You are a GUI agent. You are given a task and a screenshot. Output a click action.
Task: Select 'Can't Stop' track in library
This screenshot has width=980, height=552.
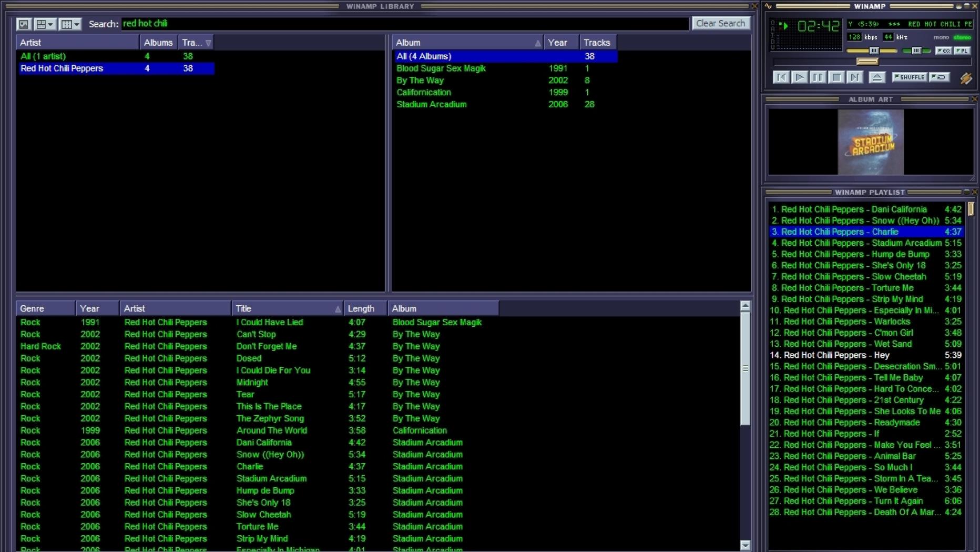pos(258,334)
